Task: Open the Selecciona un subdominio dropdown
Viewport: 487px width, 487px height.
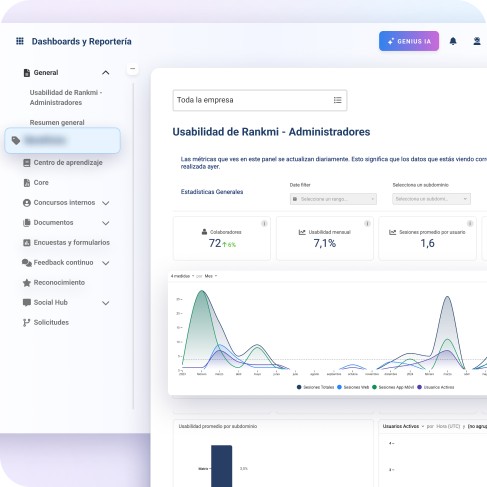Action: click(x=431, y=199)
